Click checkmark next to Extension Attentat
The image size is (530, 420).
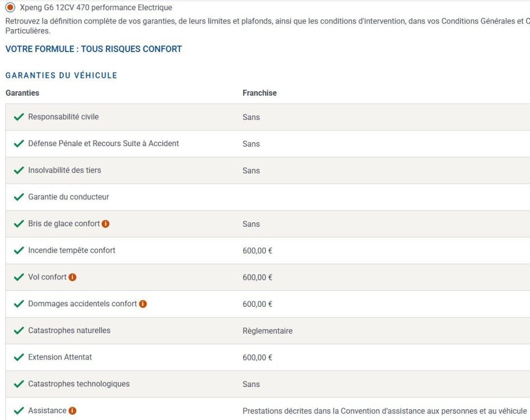(x=19, y=357)
